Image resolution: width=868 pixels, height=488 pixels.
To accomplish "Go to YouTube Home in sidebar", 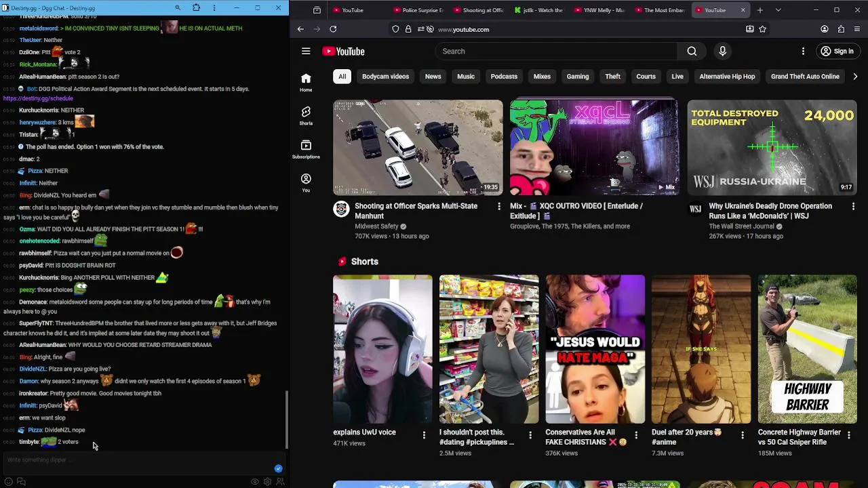I will tap(306, 82).
